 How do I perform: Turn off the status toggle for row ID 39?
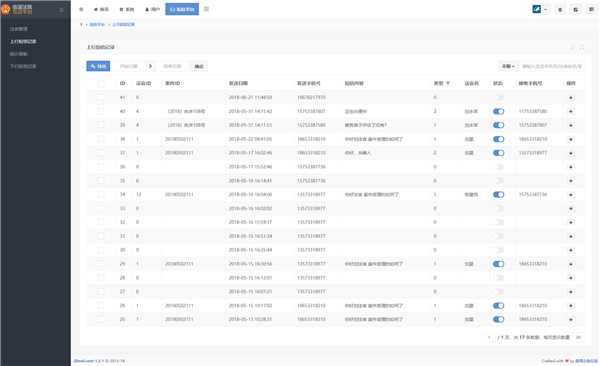tap(499, 125)
